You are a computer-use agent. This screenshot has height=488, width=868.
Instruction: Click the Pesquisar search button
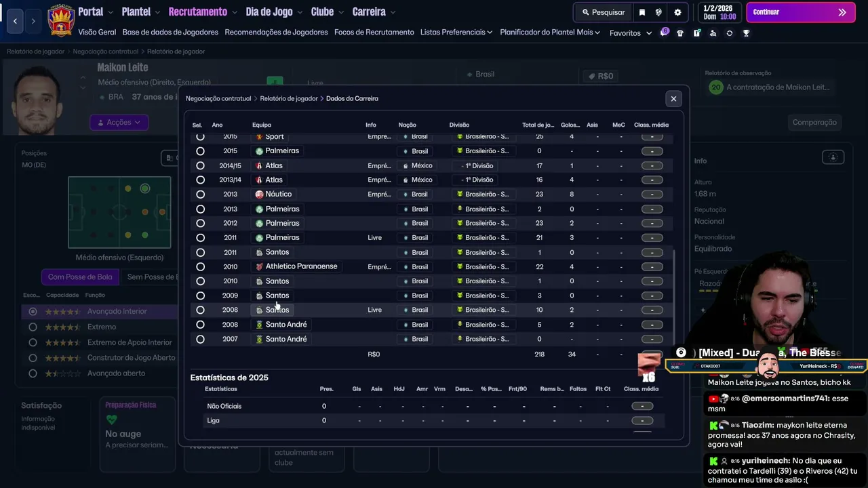point(603,12)
